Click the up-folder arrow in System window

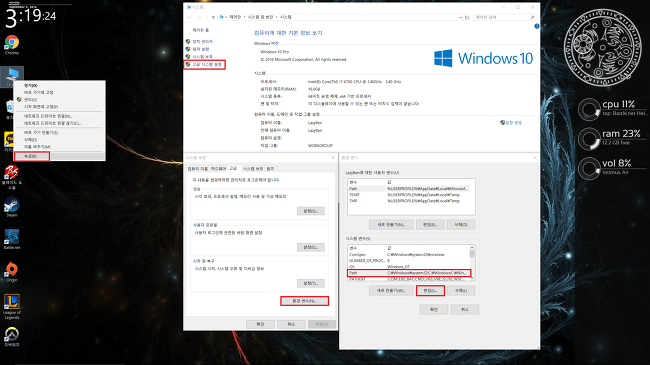(x=213, y=17)
